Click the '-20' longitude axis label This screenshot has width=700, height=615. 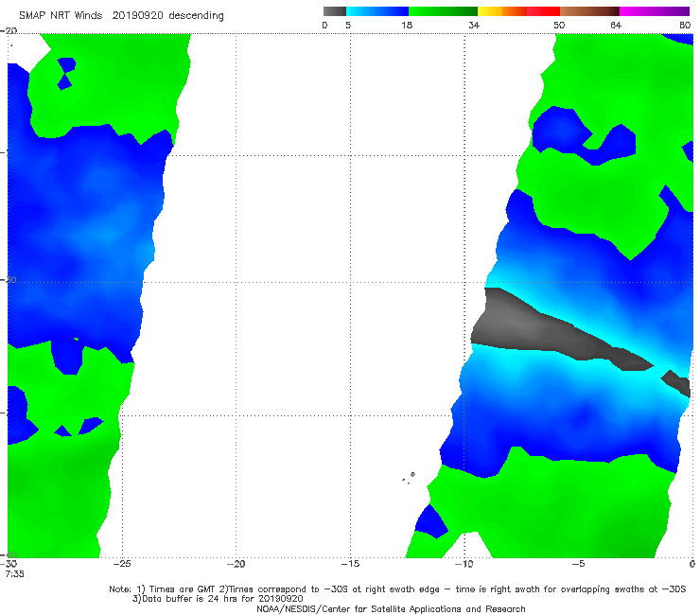(236, 564)
